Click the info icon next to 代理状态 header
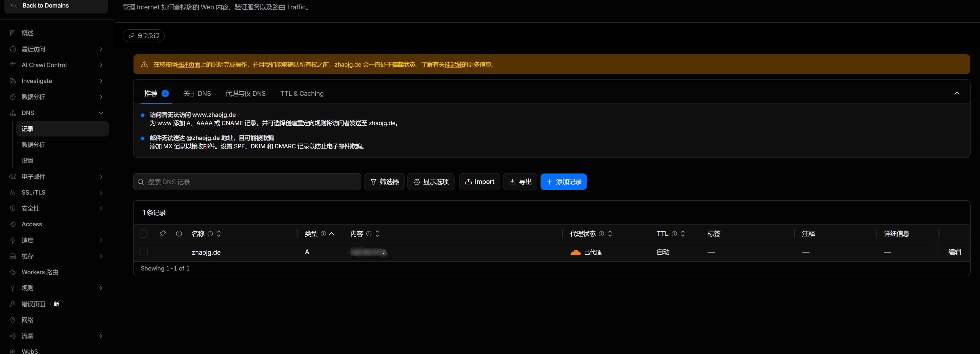Screen dimensions: 980x354 point(601,234)
